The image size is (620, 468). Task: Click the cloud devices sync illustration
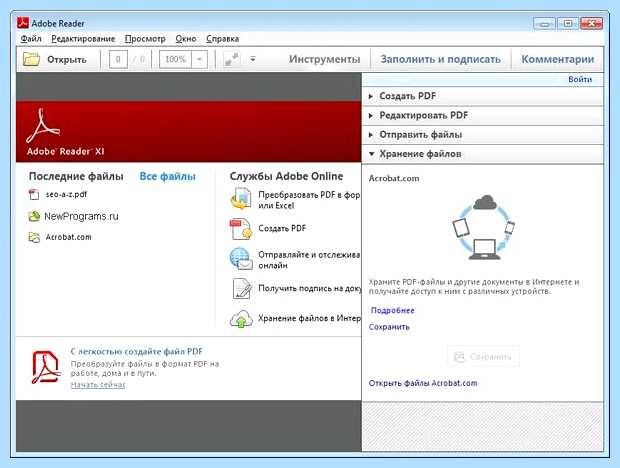483,227
